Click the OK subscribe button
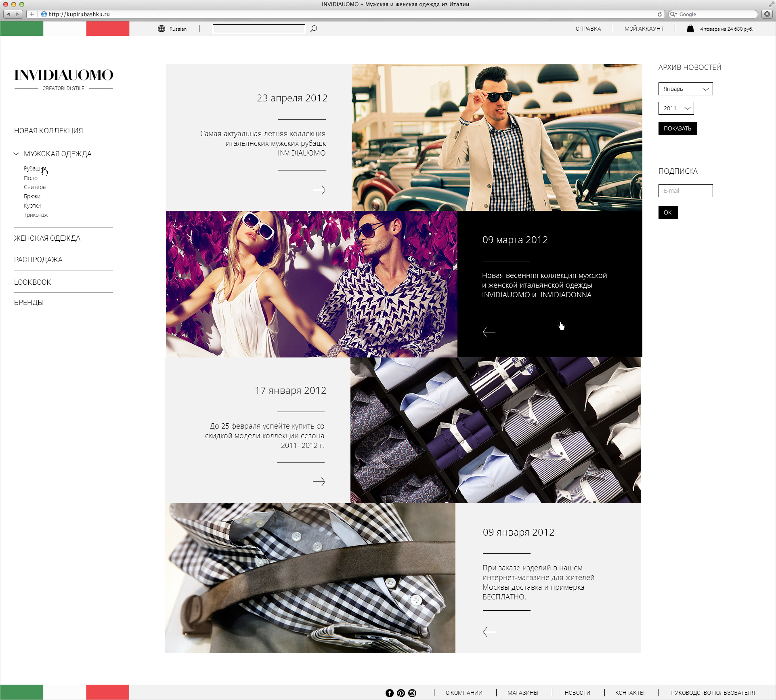776x700 pixels. point(668,212)
